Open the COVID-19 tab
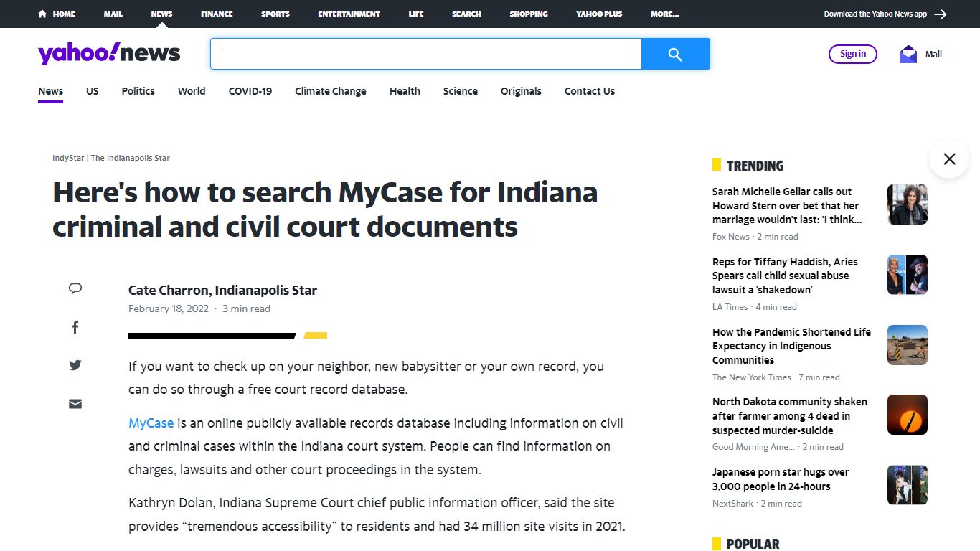This screenshot has width=980, height=551. click(250, 91)
